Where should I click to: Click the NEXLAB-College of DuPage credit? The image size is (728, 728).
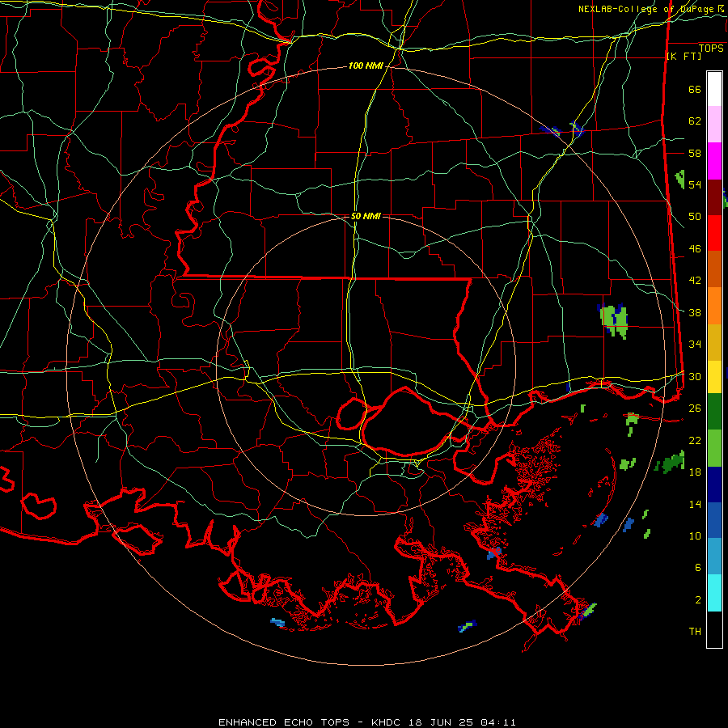pos(651,9)
